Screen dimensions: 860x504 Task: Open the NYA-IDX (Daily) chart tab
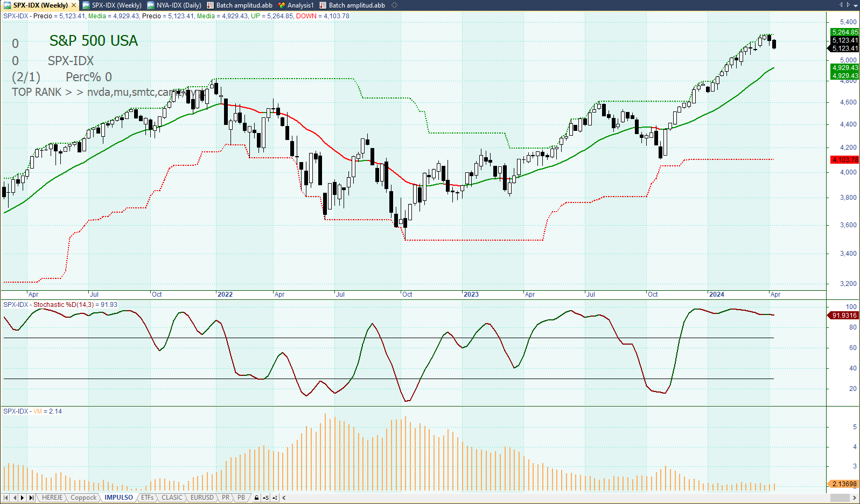(x=174, y=5)
